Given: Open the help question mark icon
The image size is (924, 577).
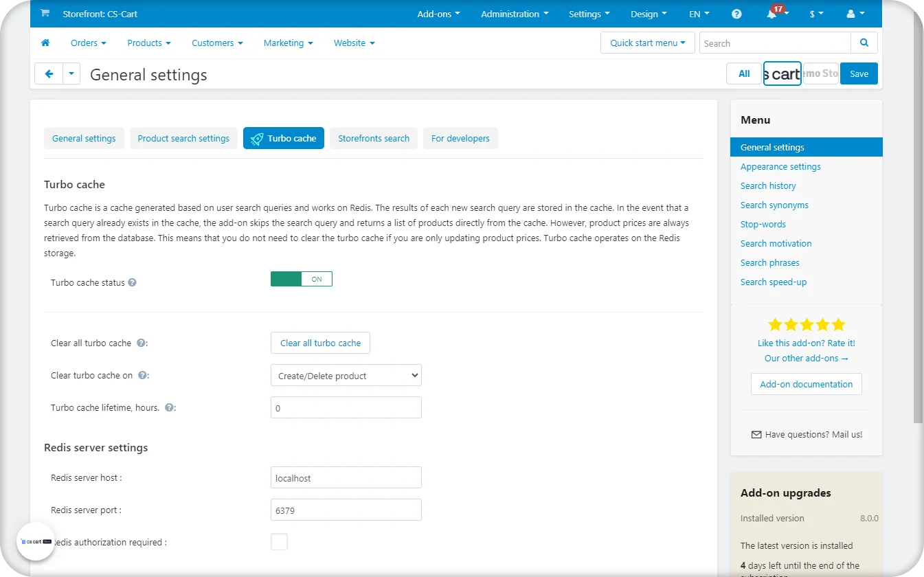Looking at the screenshot, I should click(x=736, y=14).
